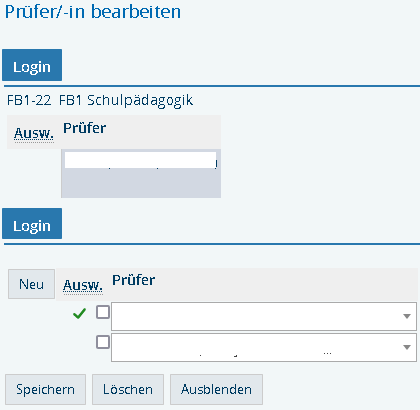Screen dimensions: 420x410
Task: Open the first Prüfer dropdown list
Action: tap(264, 316)
